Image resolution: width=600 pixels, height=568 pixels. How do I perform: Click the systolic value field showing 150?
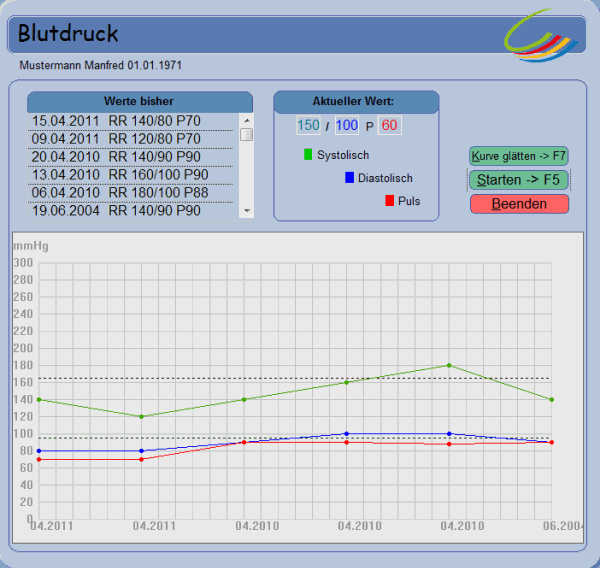tap(308, 125)
